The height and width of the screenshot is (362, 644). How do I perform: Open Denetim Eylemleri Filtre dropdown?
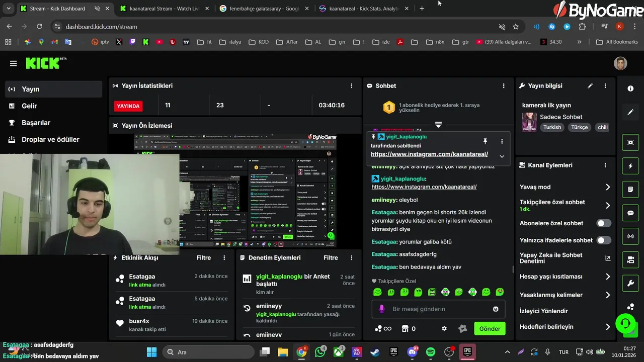tap(331, 257)
